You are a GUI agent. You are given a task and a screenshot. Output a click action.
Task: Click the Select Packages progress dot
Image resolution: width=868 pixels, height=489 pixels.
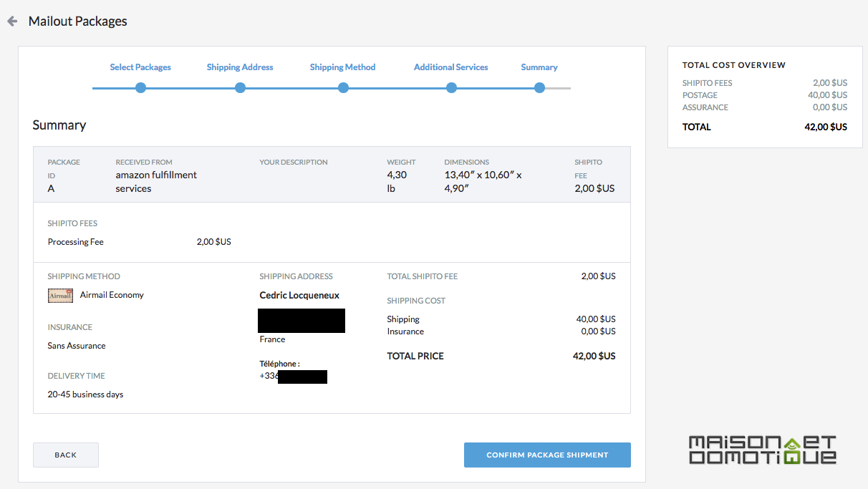coord(140,88)
